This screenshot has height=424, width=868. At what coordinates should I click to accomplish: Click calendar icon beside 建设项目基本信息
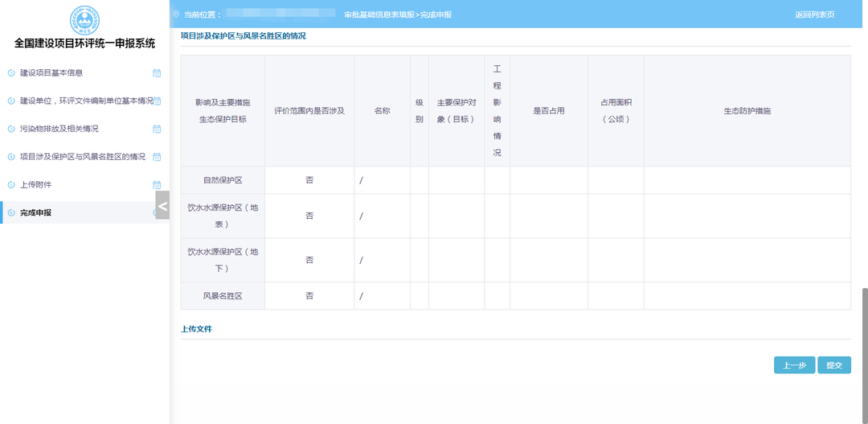point(157,73)
